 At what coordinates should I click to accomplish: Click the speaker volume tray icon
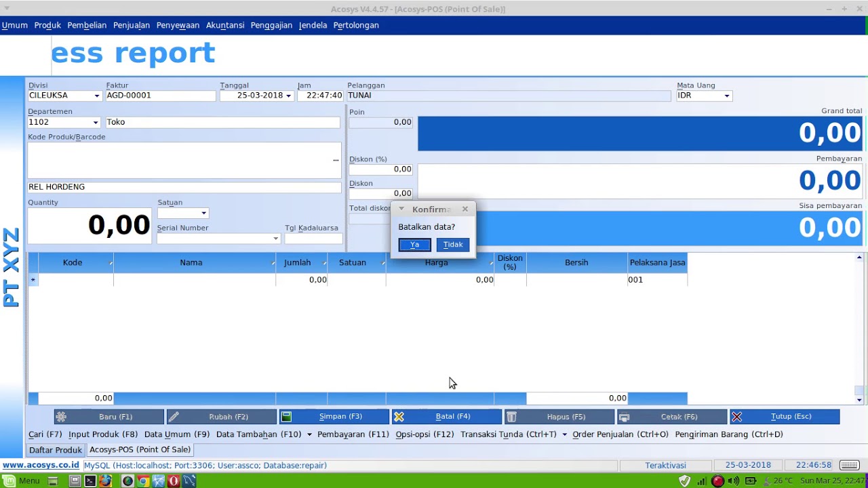[734, 481]
